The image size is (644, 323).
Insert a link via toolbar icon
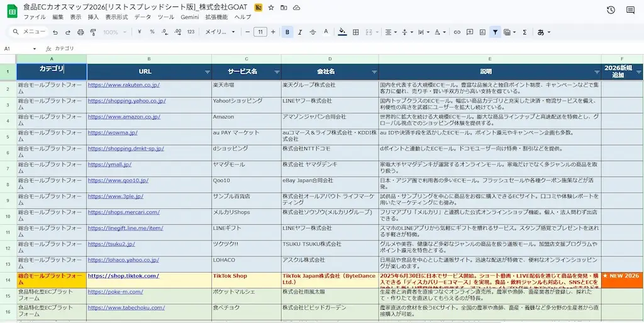[457, 32]
